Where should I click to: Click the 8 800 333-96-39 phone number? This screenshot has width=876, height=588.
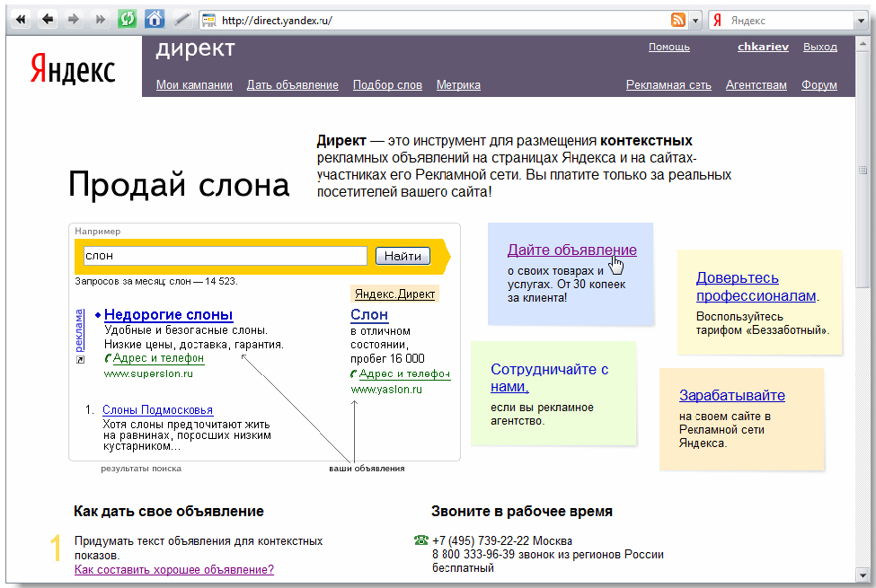click(473, 555)
